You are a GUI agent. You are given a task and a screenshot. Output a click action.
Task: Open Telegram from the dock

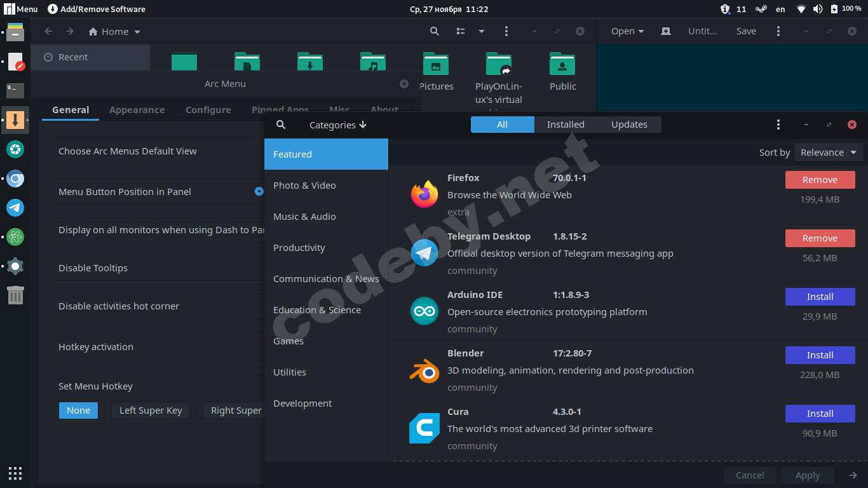[15, 208]
